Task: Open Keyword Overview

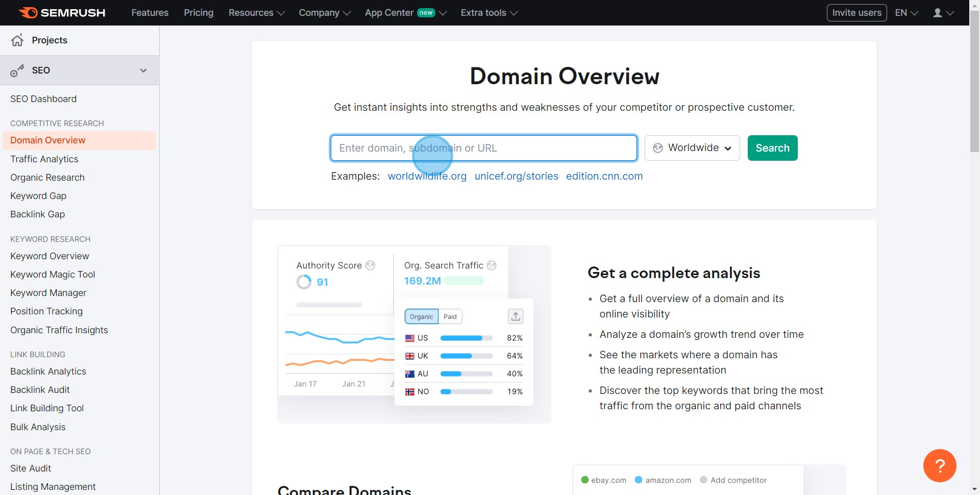Action: tap(50, 256)
